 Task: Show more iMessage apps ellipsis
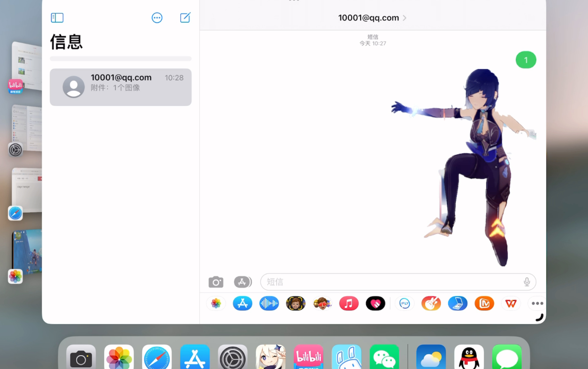537,303
